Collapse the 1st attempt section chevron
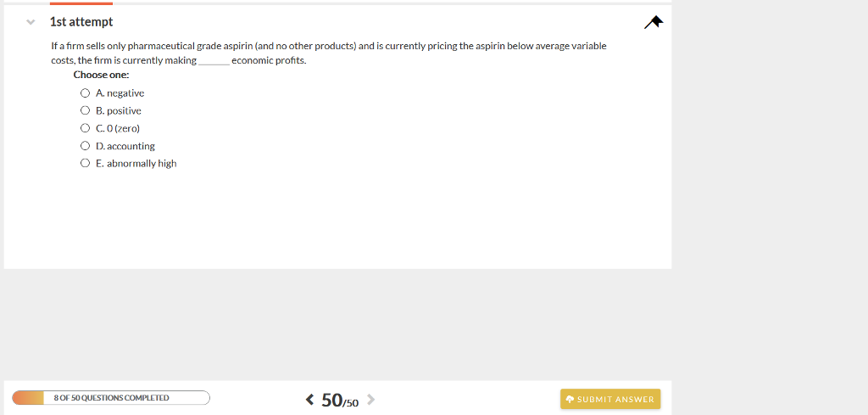This screenshot has width=868, height=415. tap(31, 22)
